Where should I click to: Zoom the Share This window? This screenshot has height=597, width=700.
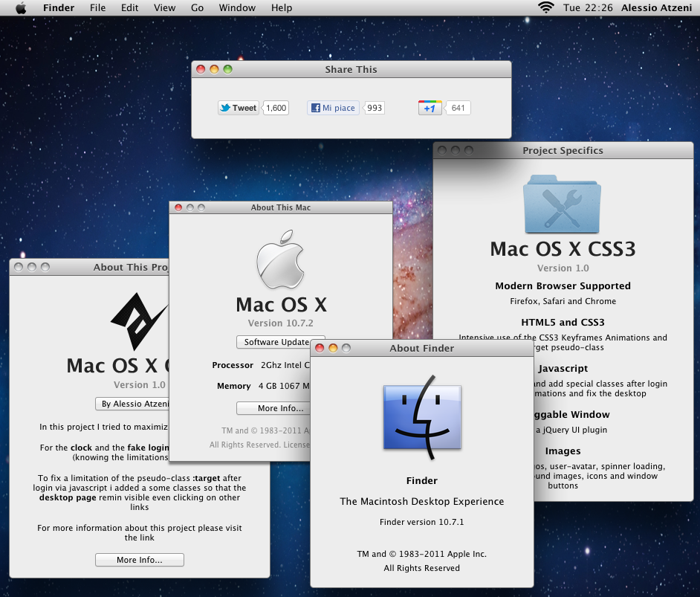(x=227, y=69)
